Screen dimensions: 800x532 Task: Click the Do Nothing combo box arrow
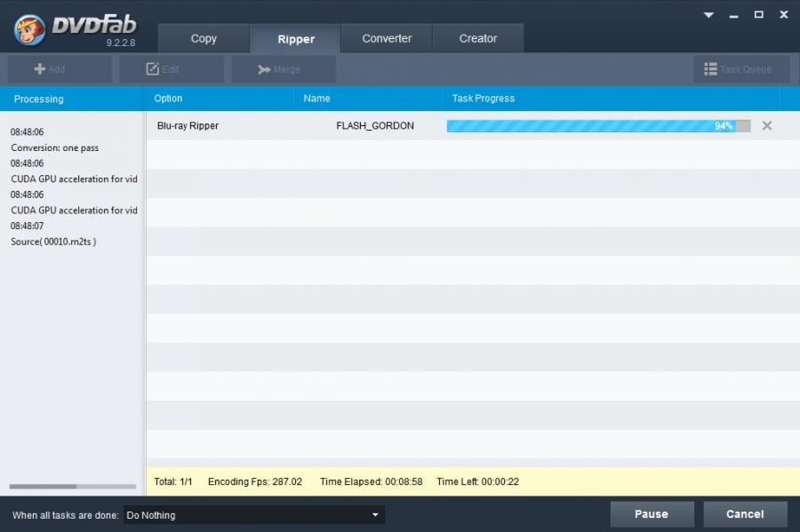(375, 514)
